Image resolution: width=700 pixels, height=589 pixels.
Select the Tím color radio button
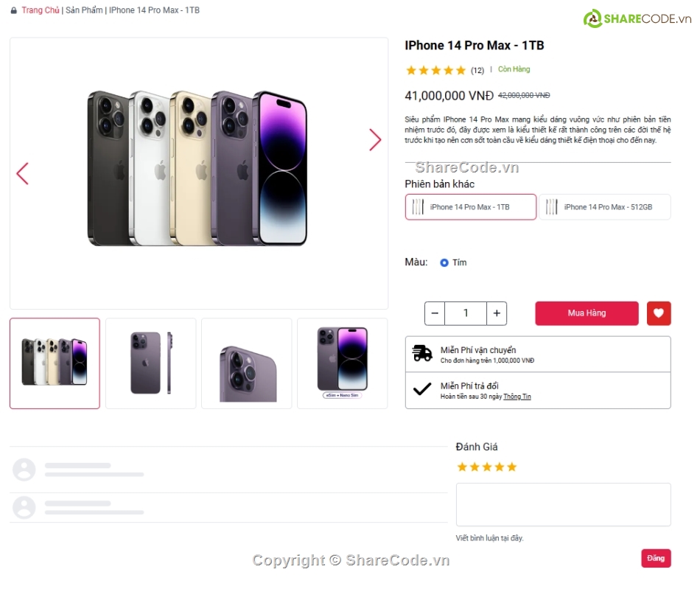coord(444,262)
